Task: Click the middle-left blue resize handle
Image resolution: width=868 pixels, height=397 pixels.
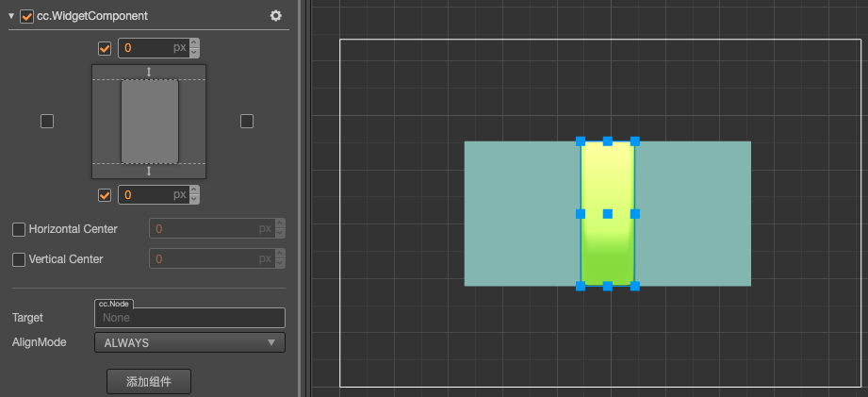Action: (581, 214)
